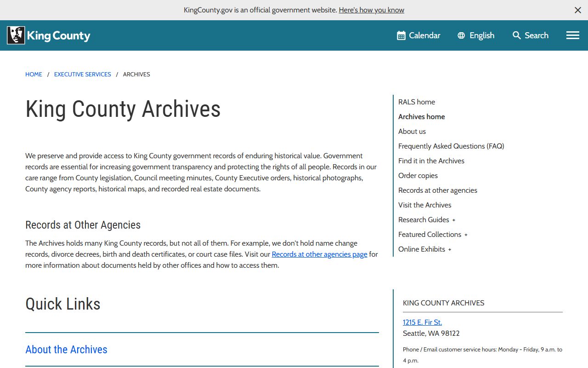Click the globe icon next to English
This screenshot has width=588, height=368.
click(x=461, y=35)
